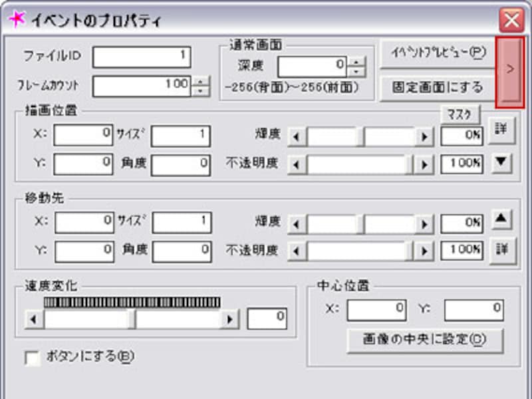
Task: Open イベントプレビュー(P) preview
Action: (438, 53)
